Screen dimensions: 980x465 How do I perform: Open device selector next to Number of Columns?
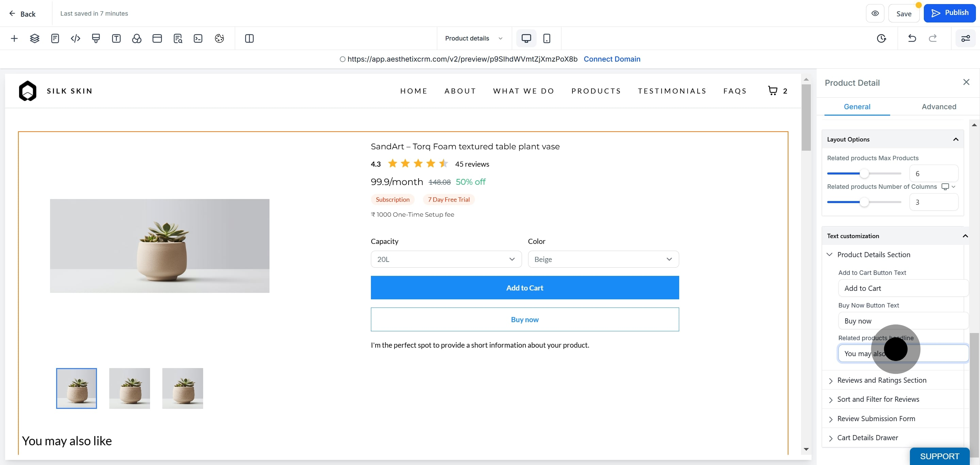[948, 186]
